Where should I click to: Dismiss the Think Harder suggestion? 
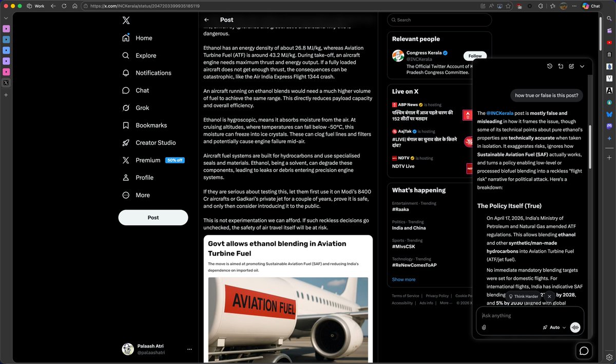549,296
